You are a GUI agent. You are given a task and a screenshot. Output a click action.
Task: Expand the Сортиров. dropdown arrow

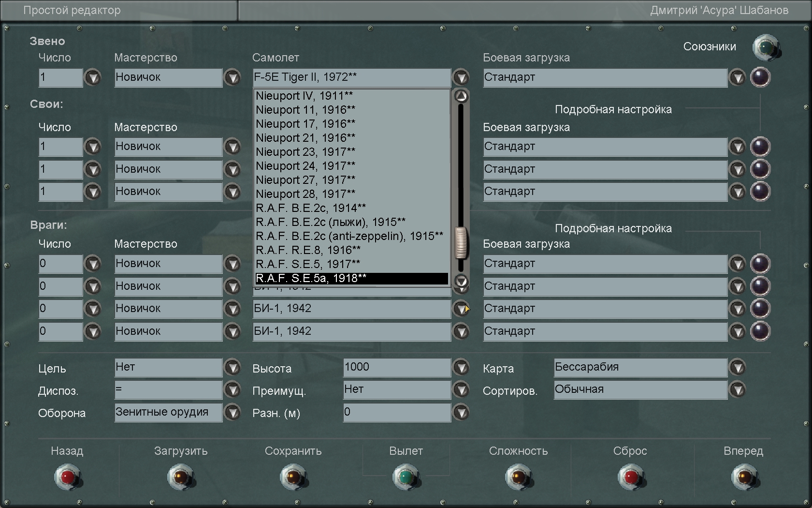(x=738, y=390)
